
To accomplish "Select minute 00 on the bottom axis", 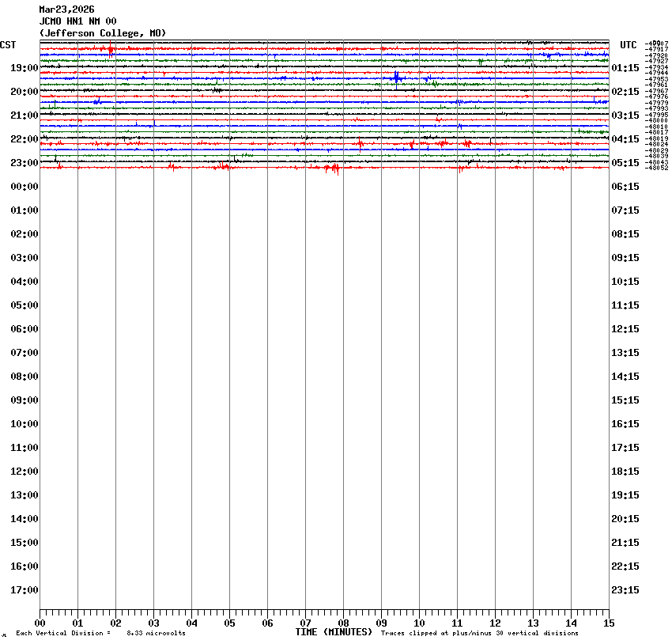I will pos(40,623).
